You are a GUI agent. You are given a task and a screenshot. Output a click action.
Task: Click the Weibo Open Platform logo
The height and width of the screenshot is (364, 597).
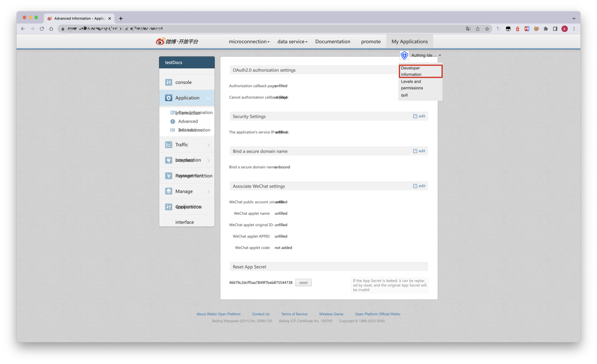[177, 41]
